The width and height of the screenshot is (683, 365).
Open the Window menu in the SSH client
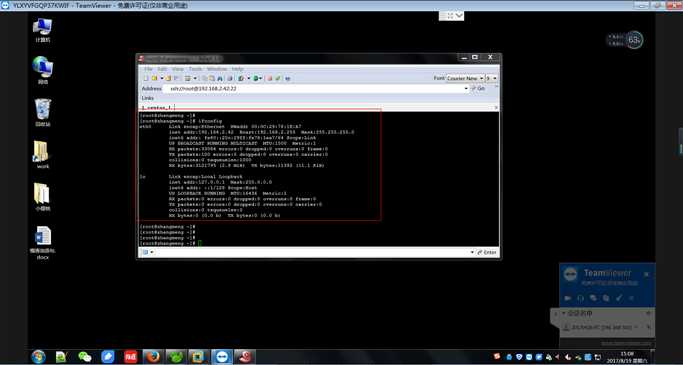point(216,69)
